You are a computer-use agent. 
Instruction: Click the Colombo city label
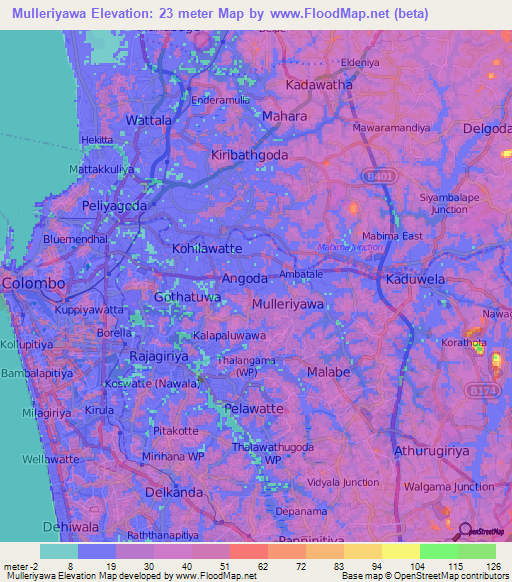click(33, 283)
